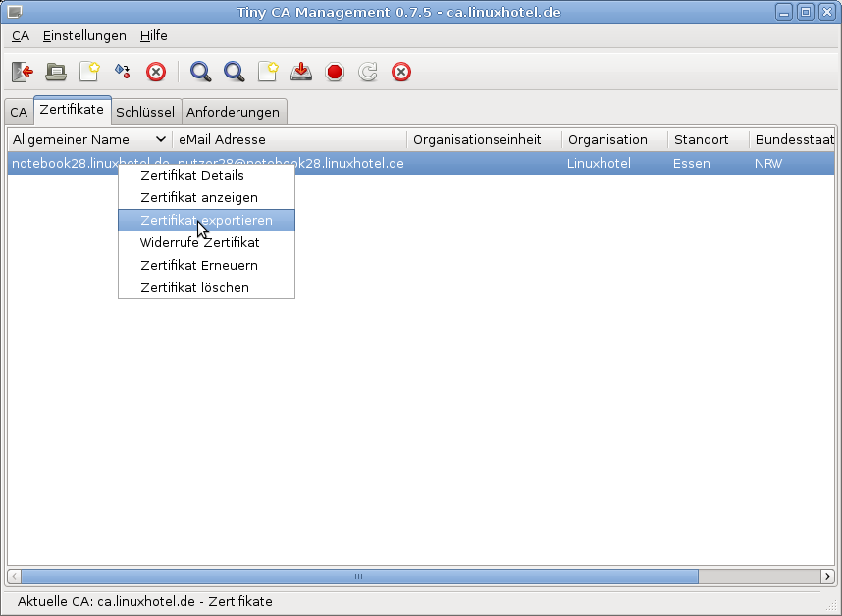The width and height of the screenshot is (842, 616).
Task: Open the Einstellungen menu
Action: point(84,35)
